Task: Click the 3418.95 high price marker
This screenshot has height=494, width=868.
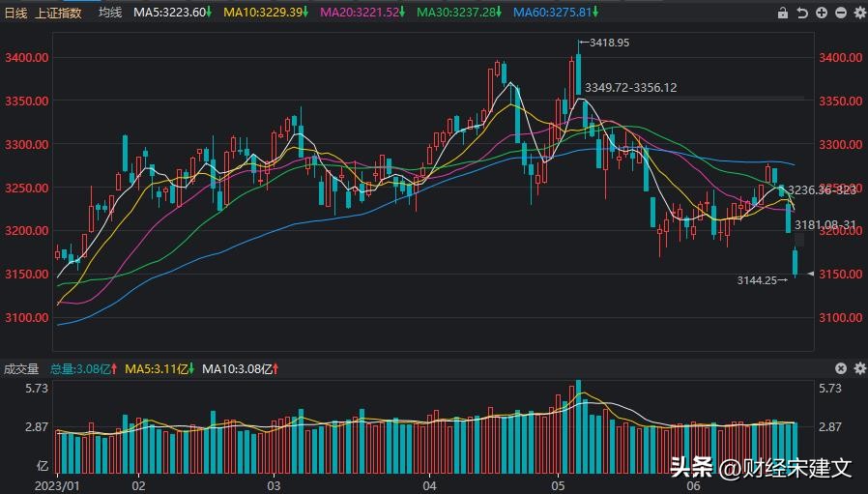Action: (x=607, y=43)
